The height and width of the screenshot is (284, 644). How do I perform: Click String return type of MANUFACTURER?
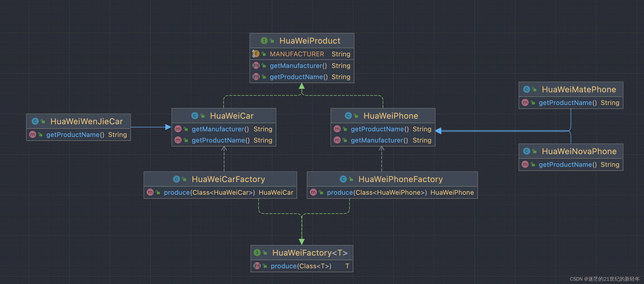341,54
